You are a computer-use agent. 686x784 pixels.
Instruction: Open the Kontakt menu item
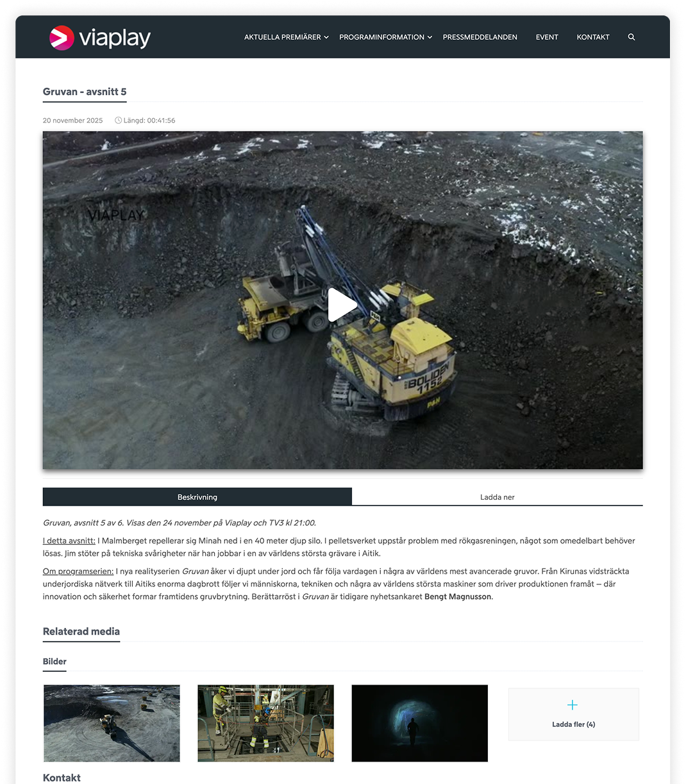click(x=593, y=37)
